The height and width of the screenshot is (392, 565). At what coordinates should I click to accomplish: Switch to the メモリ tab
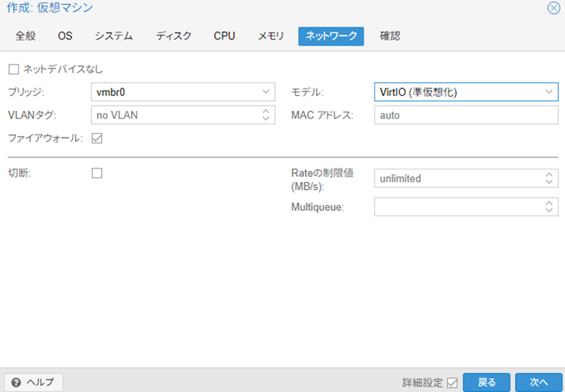271,36
